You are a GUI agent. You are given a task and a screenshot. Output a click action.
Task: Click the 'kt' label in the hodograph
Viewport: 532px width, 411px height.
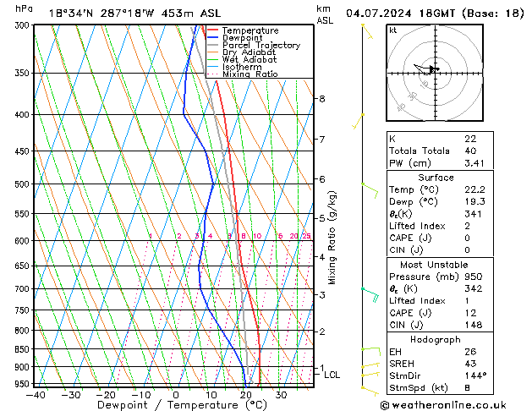coord(393,30)
